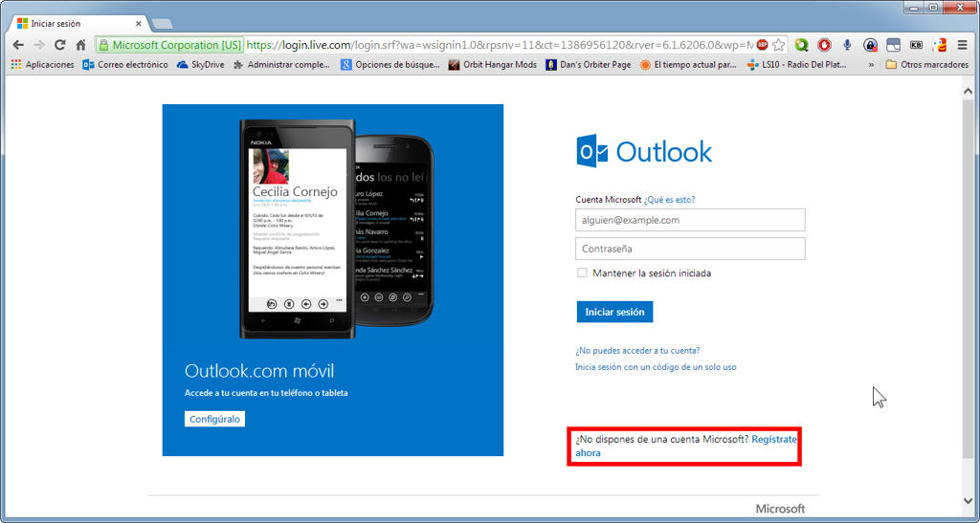980x523 pixels.
Task: Click ¿No puedes acceder a tu cuenta?
Action: (637, 350)
